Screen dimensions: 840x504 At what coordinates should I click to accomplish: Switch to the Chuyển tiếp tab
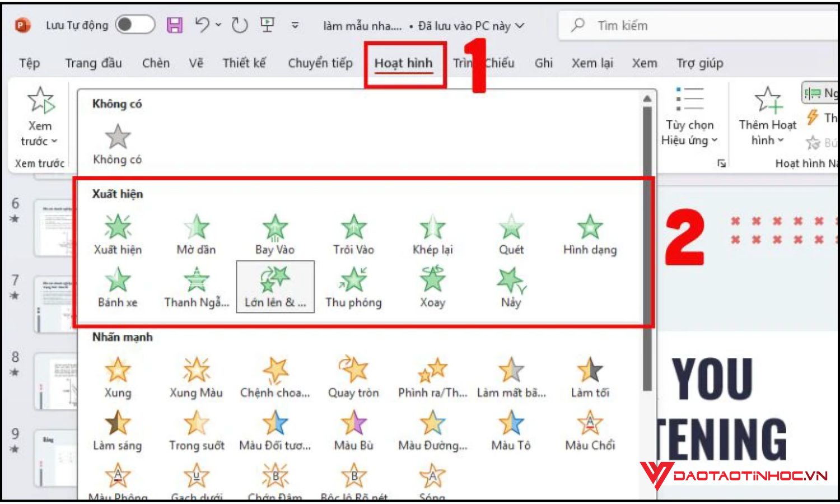(320, 63)
